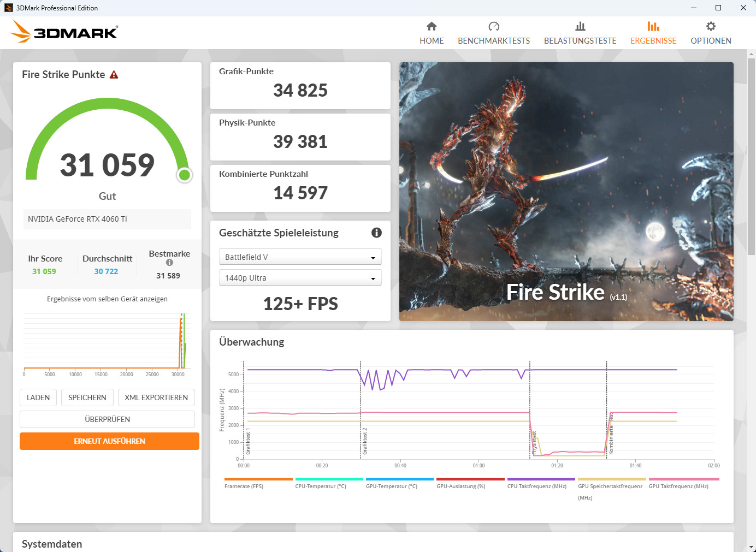
Task: Click the GPU-Temperatur color swatch
Action: coord(399,479)
